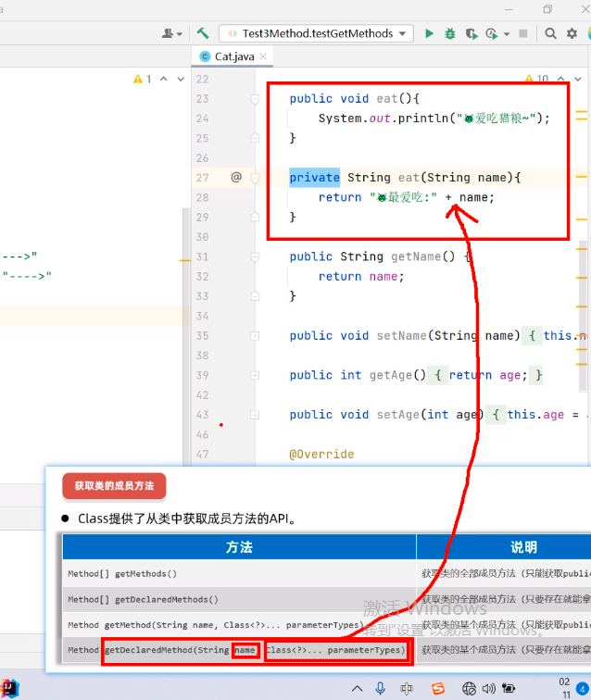Click println call on line 24
The height and width of the screenshot is (700, 591).
coord(423,119)
